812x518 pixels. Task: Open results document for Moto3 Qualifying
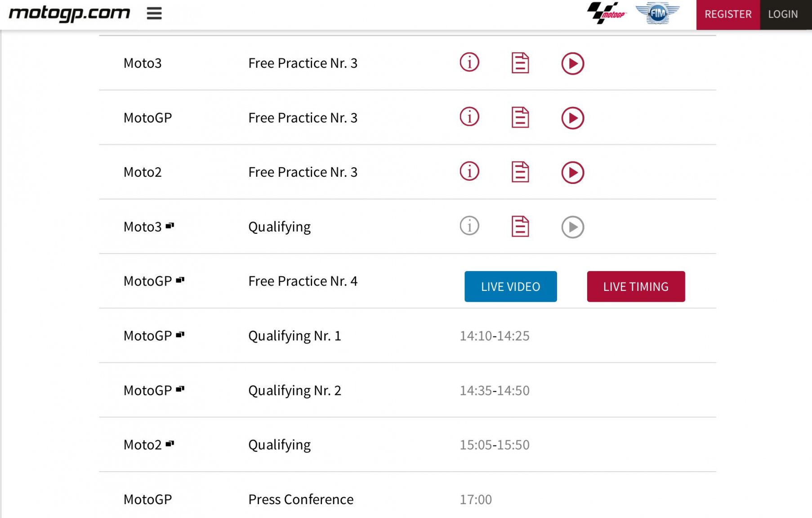click(x=520, y=226)
